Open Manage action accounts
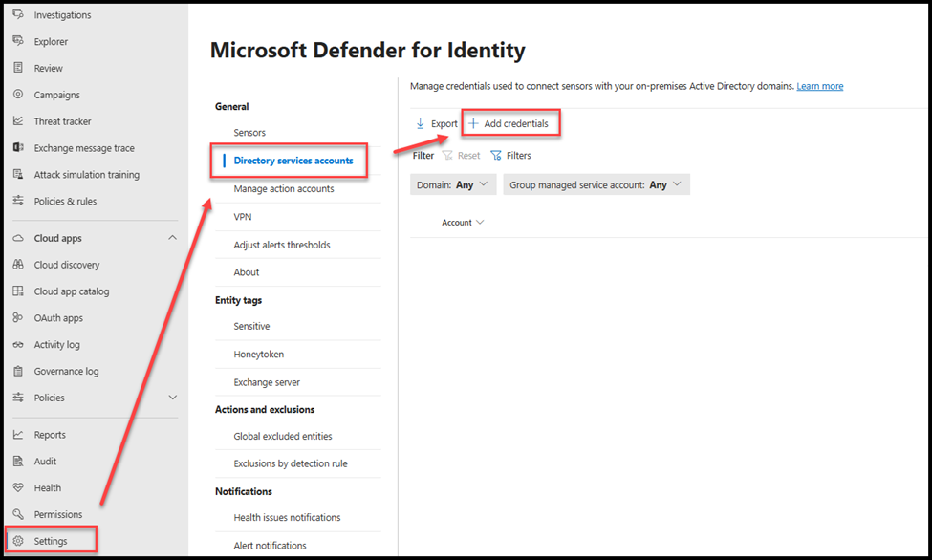 point(284,188)
